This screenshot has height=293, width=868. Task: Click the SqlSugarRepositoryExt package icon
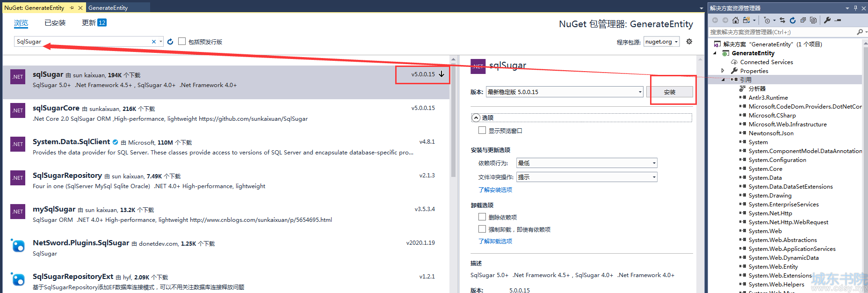click(x=18, y=279)
